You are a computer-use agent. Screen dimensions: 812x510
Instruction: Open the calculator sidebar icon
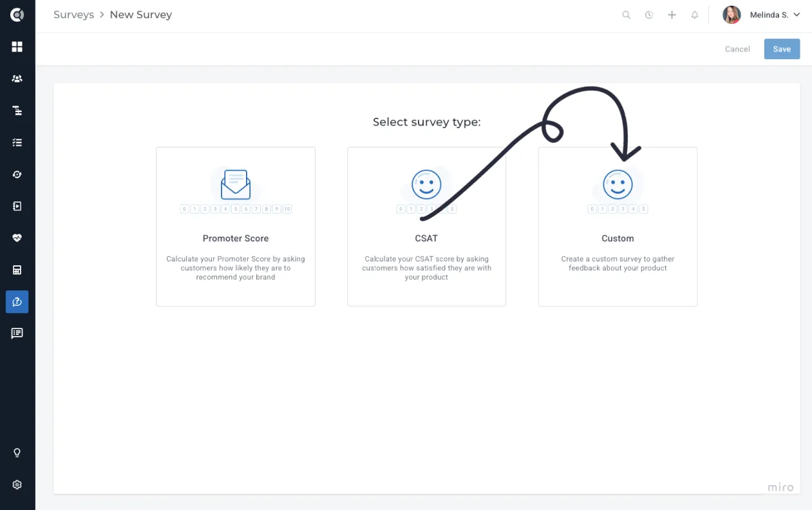pyautogui.click(x=17, y=270)
